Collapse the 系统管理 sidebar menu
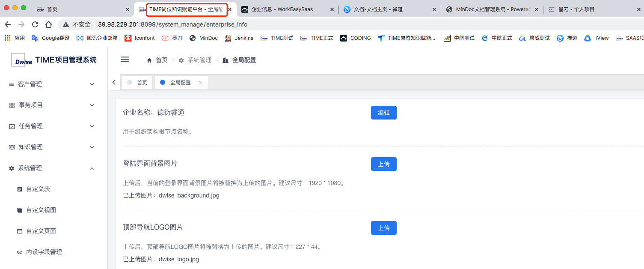Viewport: 644px width, 269px height. click(x=53, y=168)
